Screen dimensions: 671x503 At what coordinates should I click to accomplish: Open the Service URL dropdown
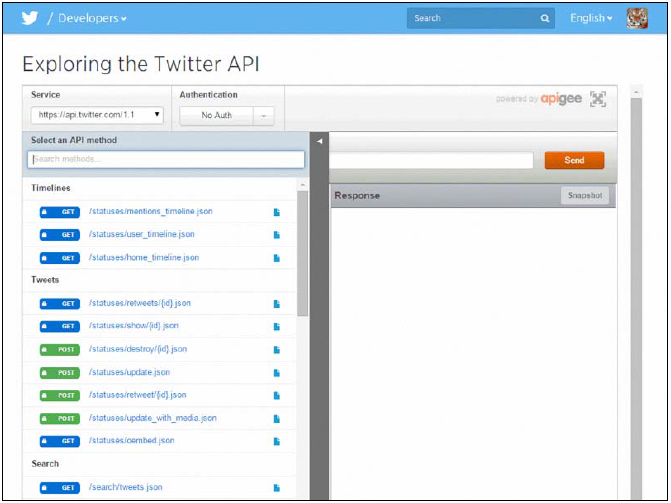click(x=97, y=115)
